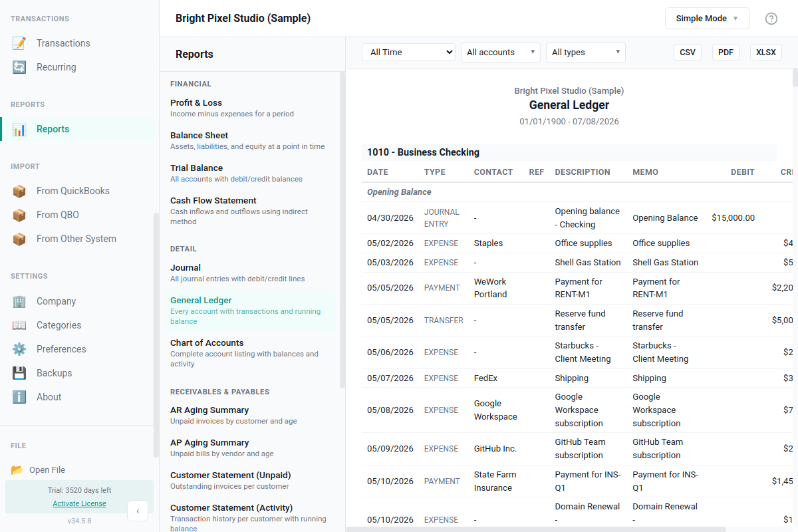Click the From QBO package icon
Image resolution: width=798 pixels, height=532 pixels.
pyautogui.click(x=19, y=215)
